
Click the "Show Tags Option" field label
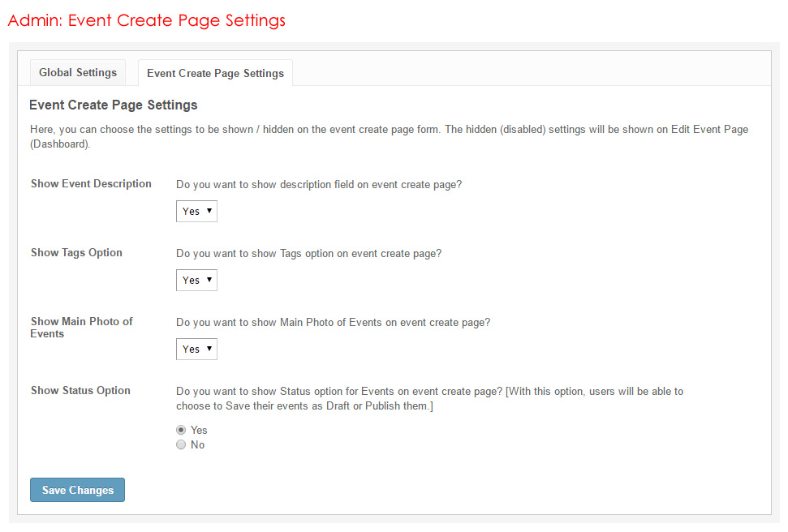[x=76, y=253]
